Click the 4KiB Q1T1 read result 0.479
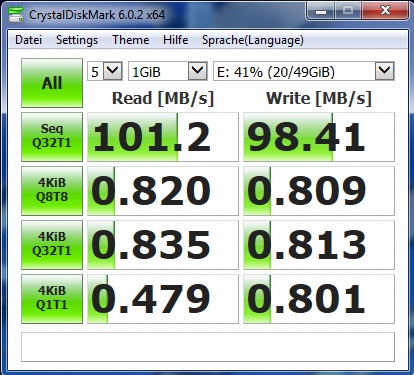This screenshot has height=375, width=414. [163, 299]
